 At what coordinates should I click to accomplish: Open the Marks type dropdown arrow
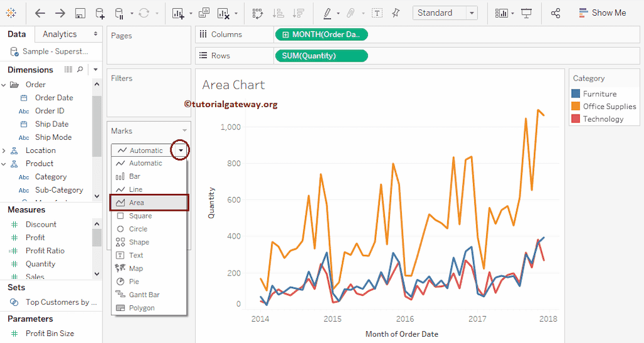[x=180, y=150]
